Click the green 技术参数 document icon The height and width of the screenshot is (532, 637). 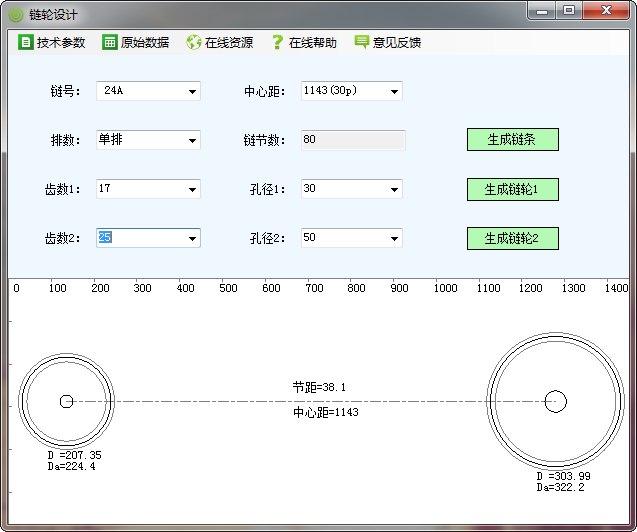pyautogui.click(x=25, y=42)
